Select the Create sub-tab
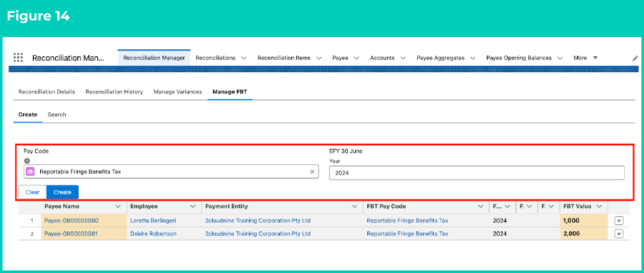 [28, 114]
